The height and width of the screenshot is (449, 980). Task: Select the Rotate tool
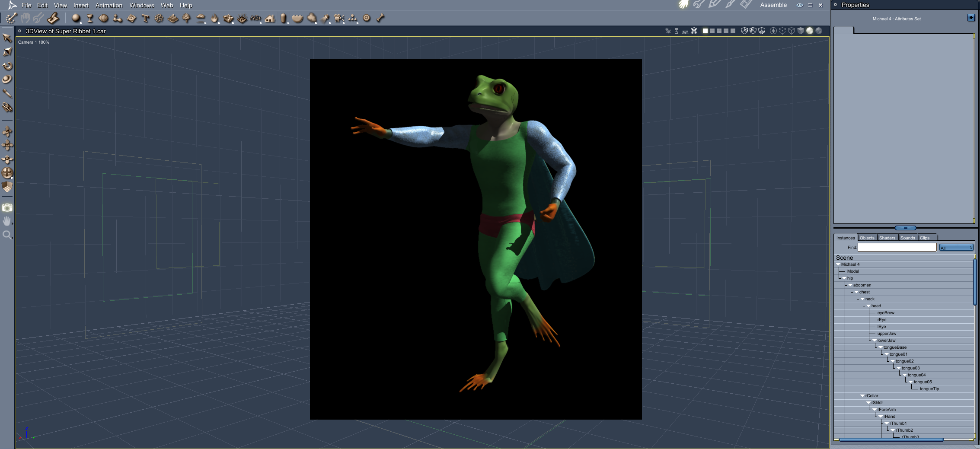click(7, 66)
